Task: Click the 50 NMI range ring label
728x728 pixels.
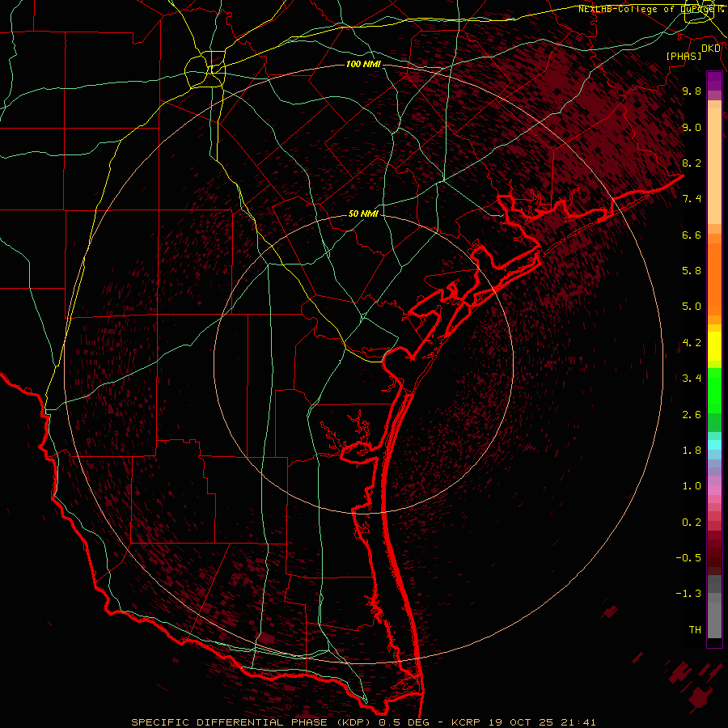Action: coord(363,214)
